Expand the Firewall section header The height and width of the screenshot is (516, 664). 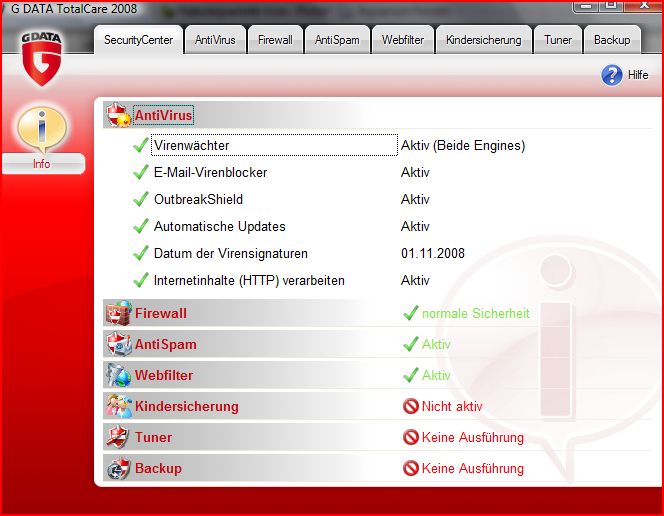coord(160,313)
